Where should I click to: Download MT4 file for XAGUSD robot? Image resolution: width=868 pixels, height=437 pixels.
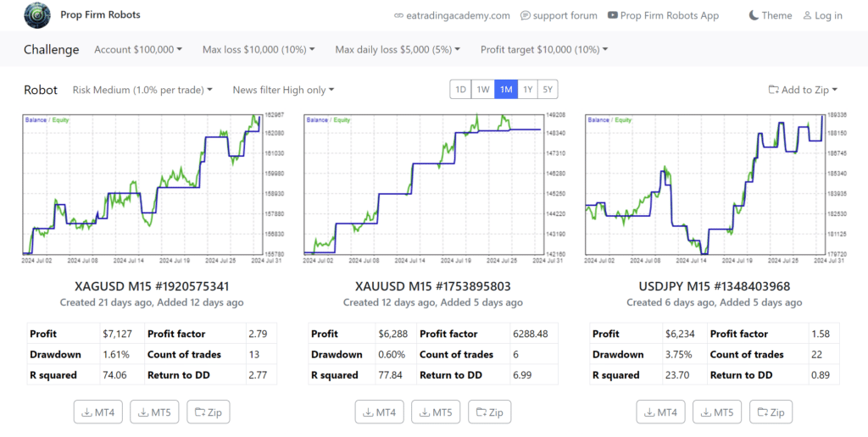pyautogui.click(x=99, y=412)
